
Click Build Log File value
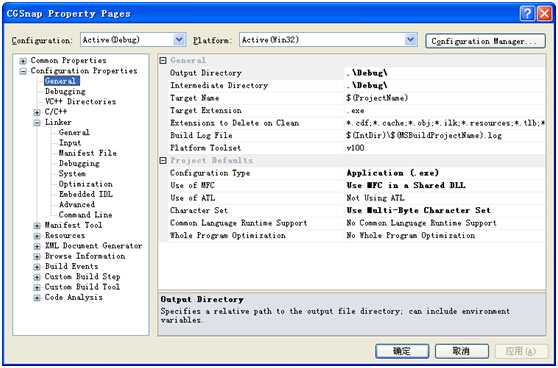424,136
